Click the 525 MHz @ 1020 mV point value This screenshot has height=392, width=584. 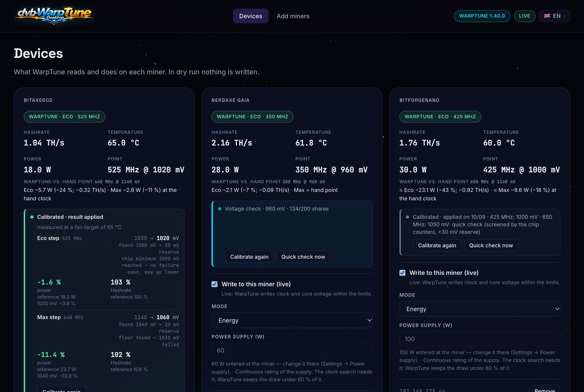click(x=146, y=170)
